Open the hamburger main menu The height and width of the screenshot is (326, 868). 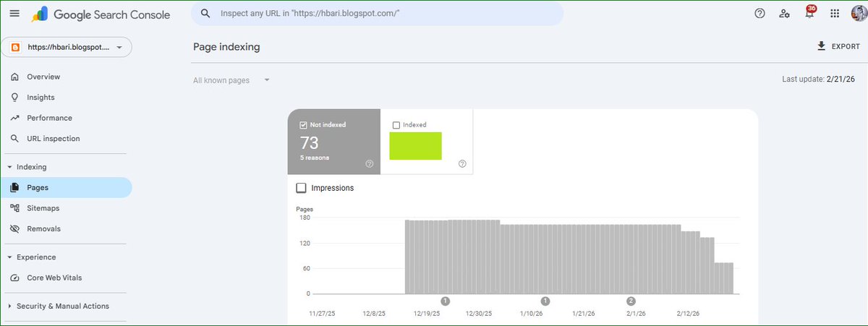[x=14, y=14]
